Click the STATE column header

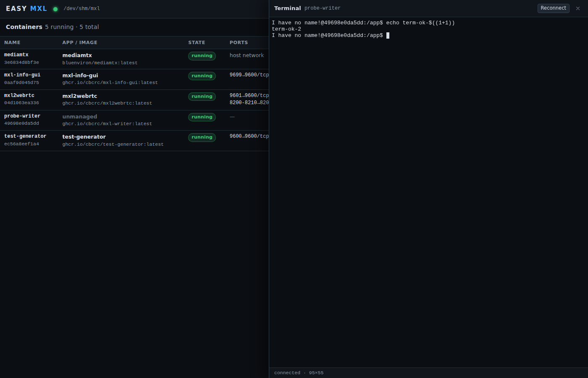pos(197,43)
